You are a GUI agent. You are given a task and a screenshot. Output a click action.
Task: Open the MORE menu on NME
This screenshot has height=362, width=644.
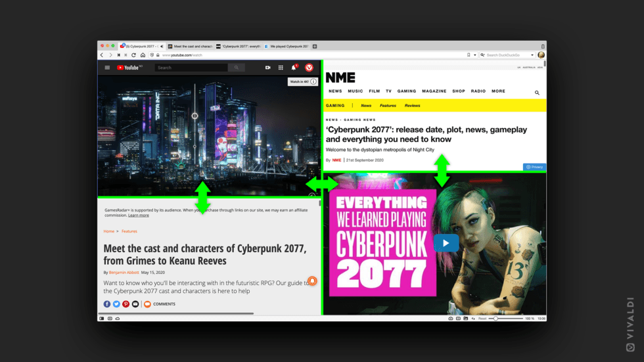498,91
